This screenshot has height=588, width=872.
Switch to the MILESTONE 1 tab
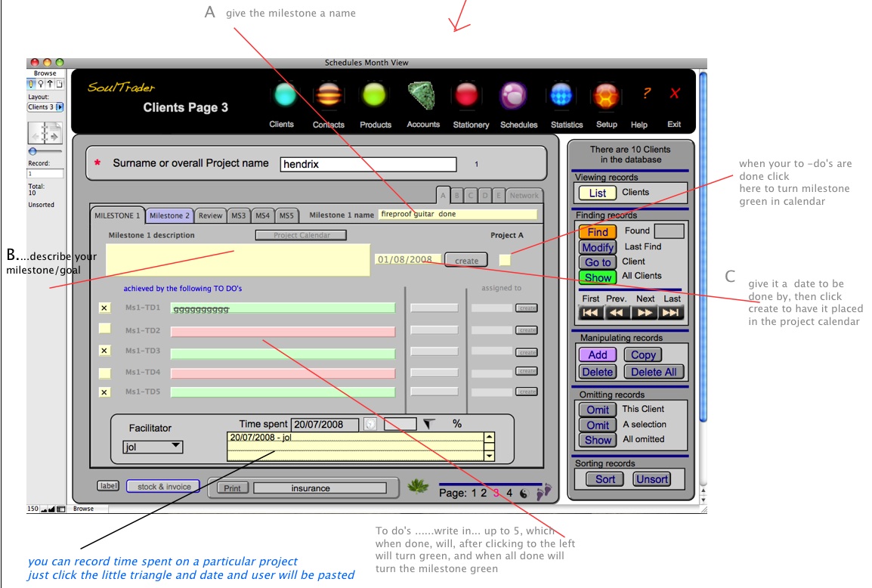pos(117,215)
